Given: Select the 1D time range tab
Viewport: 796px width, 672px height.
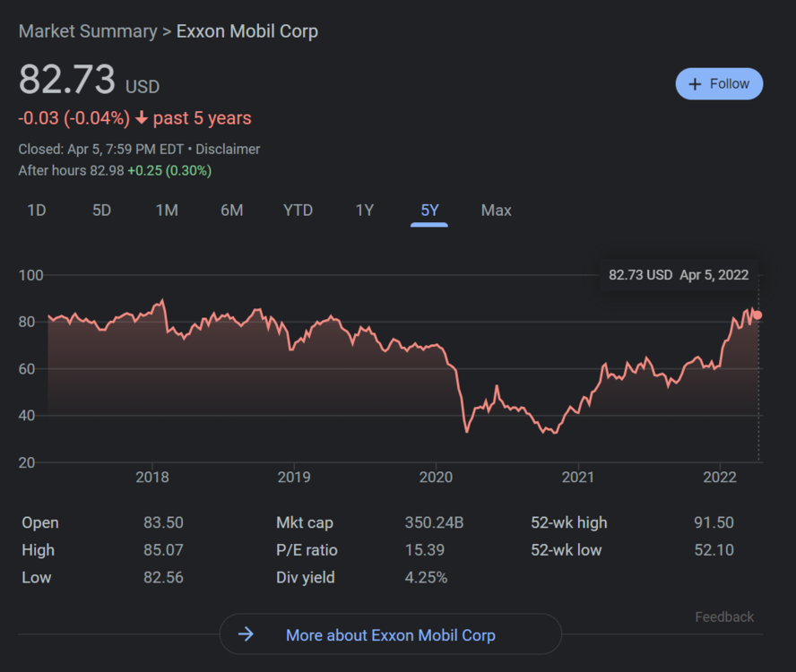Looking at the screenshot, I should coord(37,211).
